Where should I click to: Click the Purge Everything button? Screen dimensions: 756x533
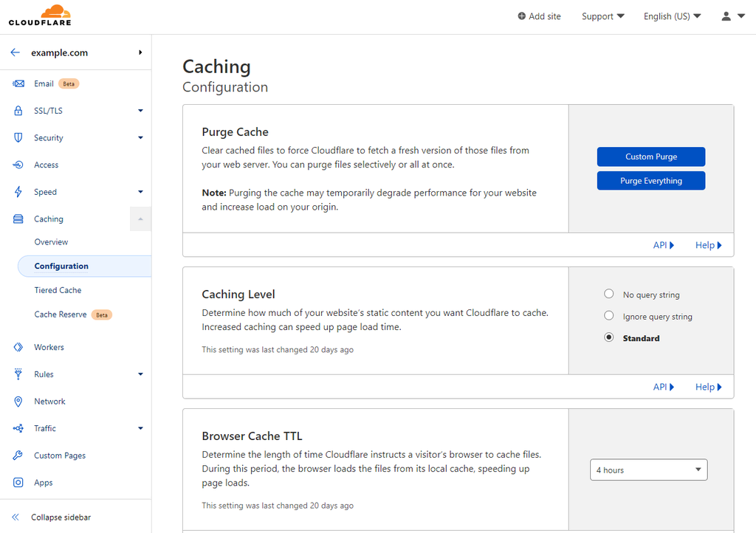pyautogui.click(x=650, y=181)
